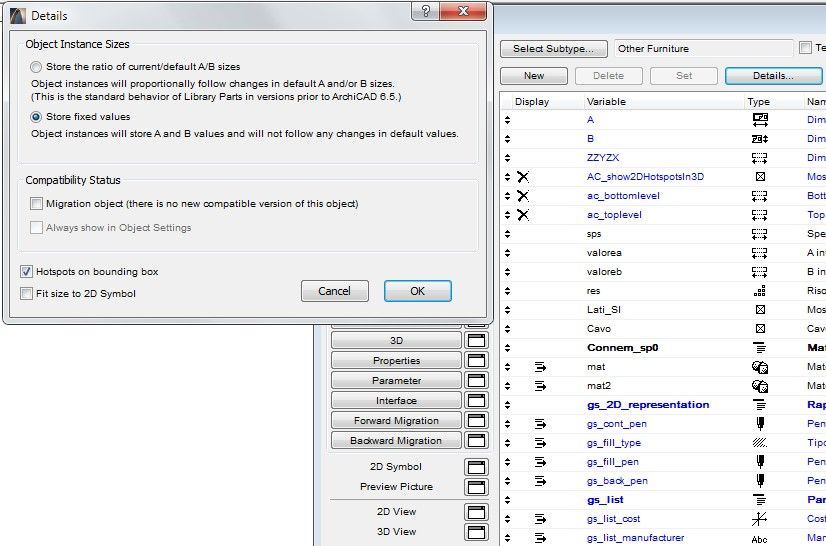Click the title type icon of Connem_sp0
The image size is (826, 546).
760,347
